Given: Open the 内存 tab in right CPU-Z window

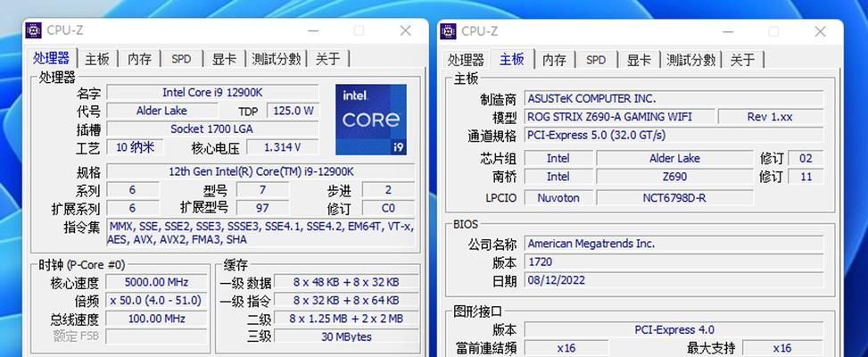Looking at the screenshot, I should [554, 59].
